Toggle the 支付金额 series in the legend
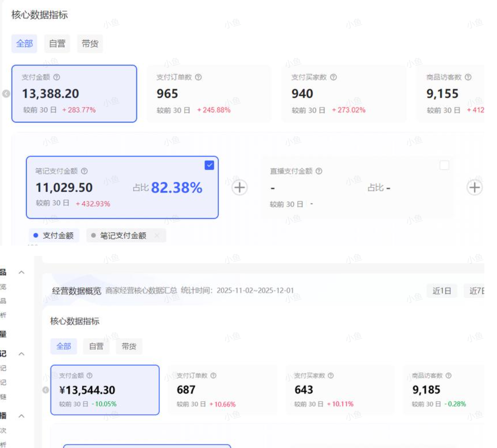Screen dimensions: 497x448 tap(55, 235)
